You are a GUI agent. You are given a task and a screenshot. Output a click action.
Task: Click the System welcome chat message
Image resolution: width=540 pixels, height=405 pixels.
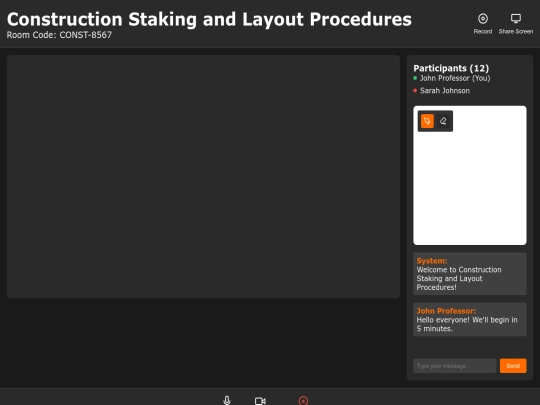(x=470, y=274)
